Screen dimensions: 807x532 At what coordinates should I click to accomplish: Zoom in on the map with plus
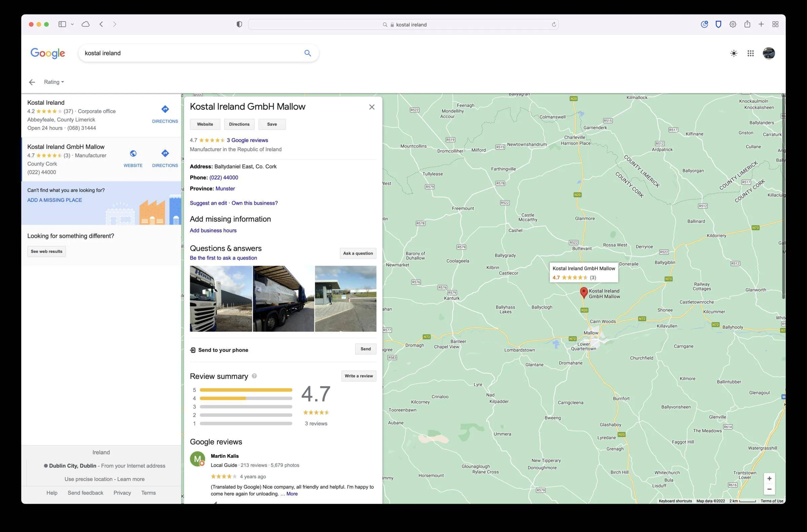769,479
